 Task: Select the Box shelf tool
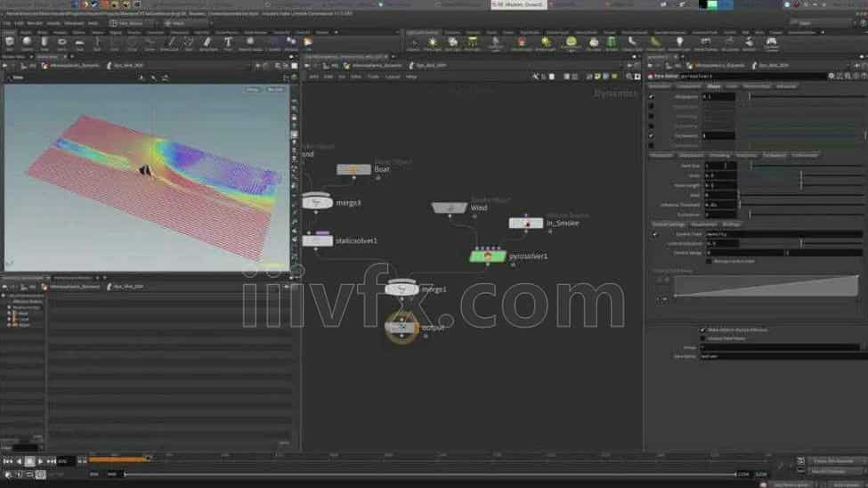point(10,42)
